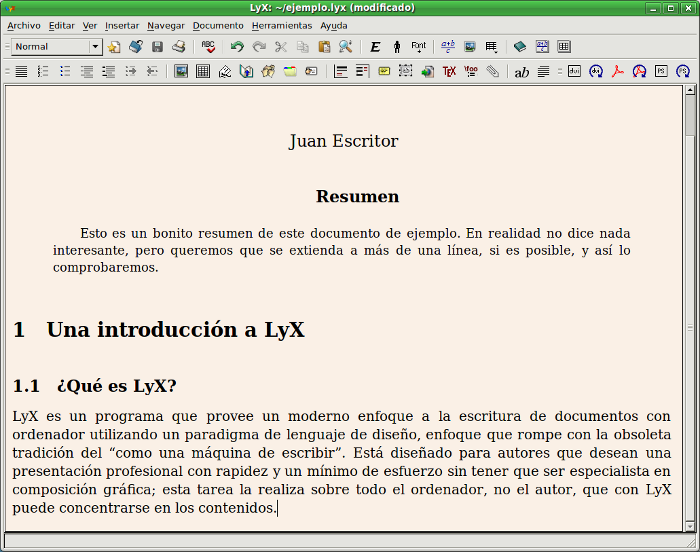Update the PDF output circular icon
700x552 pixels.
[639, 71]
